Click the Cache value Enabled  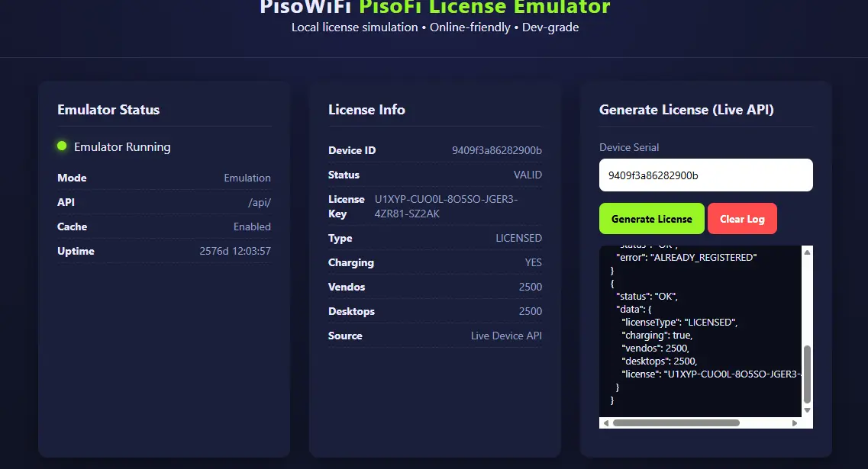coord(252,226)
